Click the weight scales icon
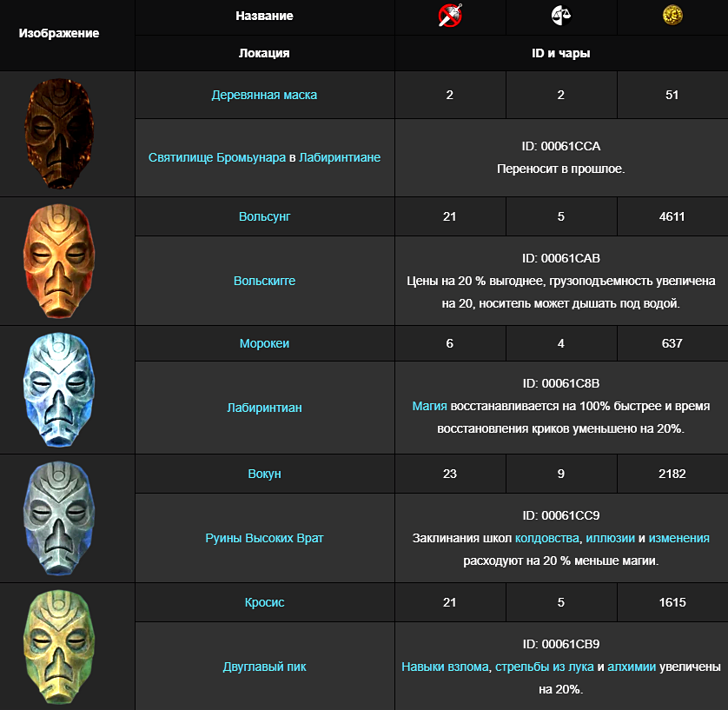This screenshot has width=728, height=710. coord(561,16)
